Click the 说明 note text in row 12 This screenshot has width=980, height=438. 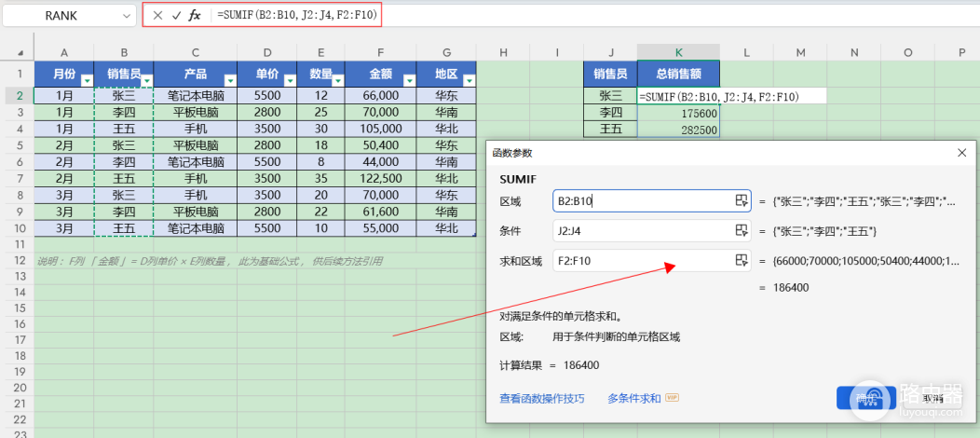coord(209,261)
